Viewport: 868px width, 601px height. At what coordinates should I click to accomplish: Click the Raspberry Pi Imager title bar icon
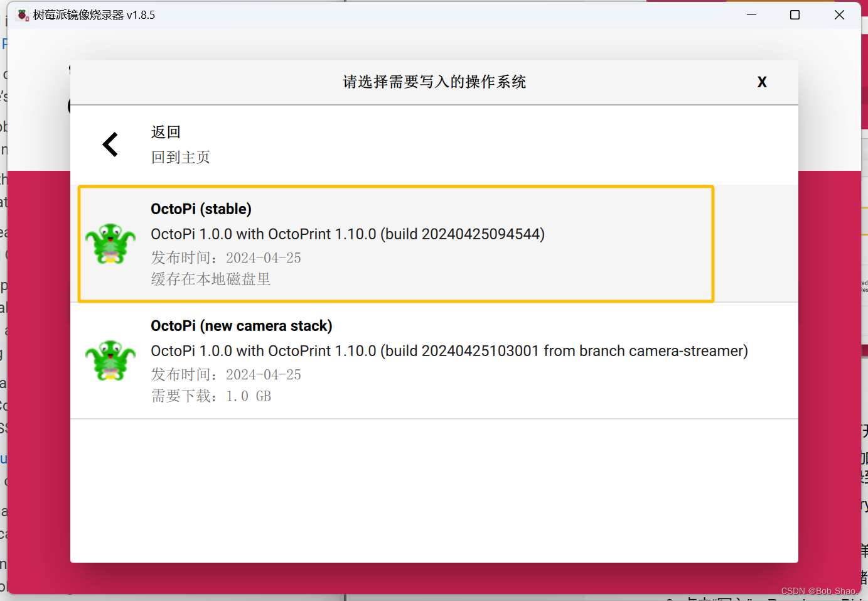click(x=23, y=15)
